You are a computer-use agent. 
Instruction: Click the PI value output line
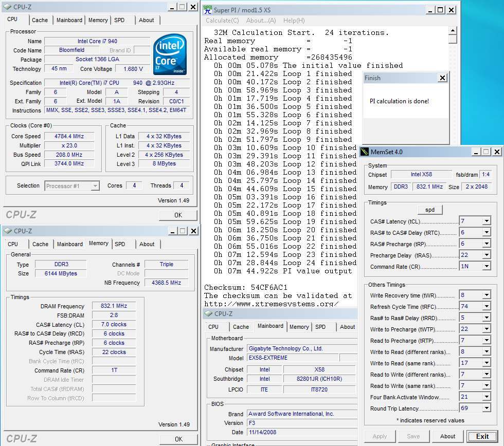tap(283, 271)
